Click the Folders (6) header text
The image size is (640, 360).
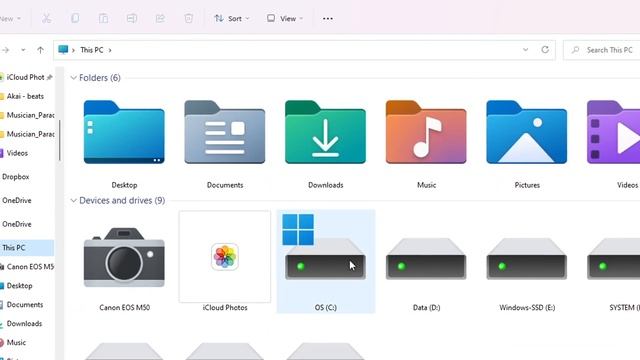pyautogui.click(x=100, y=78)
